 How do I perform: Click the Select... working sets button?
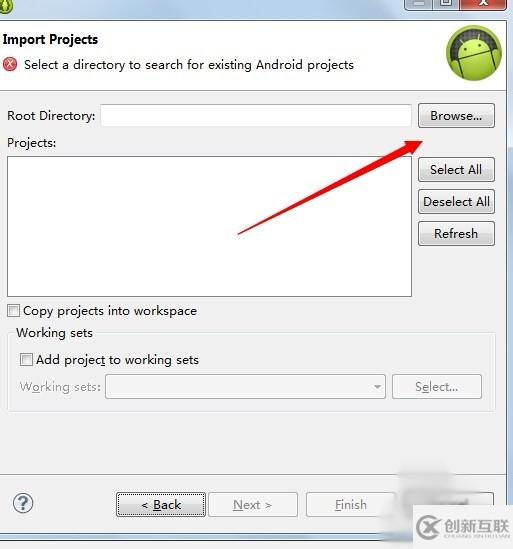437,387
